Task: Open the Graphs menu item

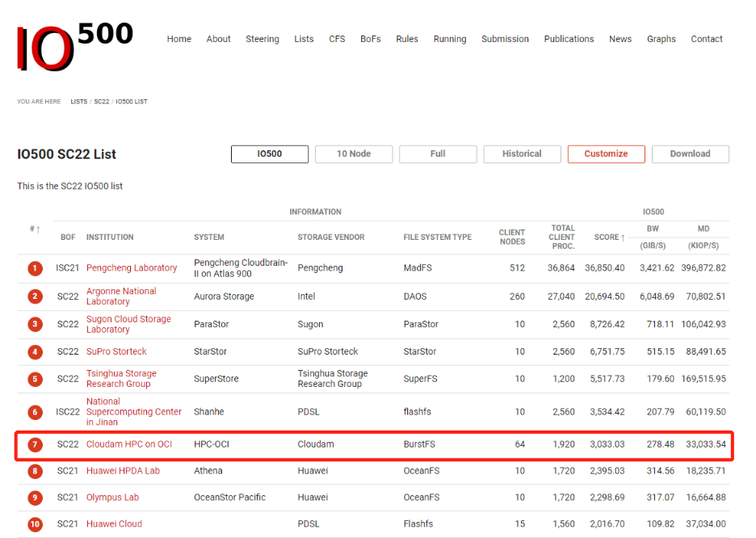Action: pyautogui.click(x=661, y=39)
